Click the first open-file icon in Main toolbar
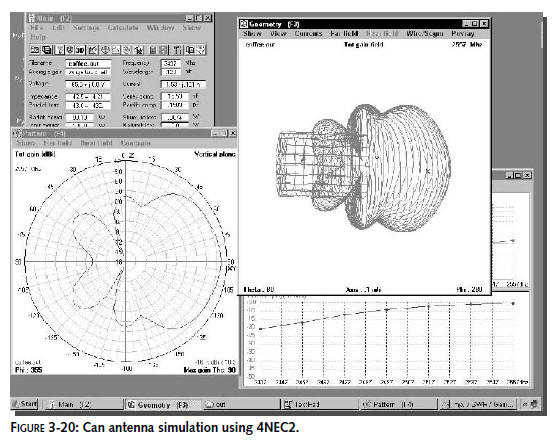The height and width of the screenshot is (441, 556). pos(35,50)
